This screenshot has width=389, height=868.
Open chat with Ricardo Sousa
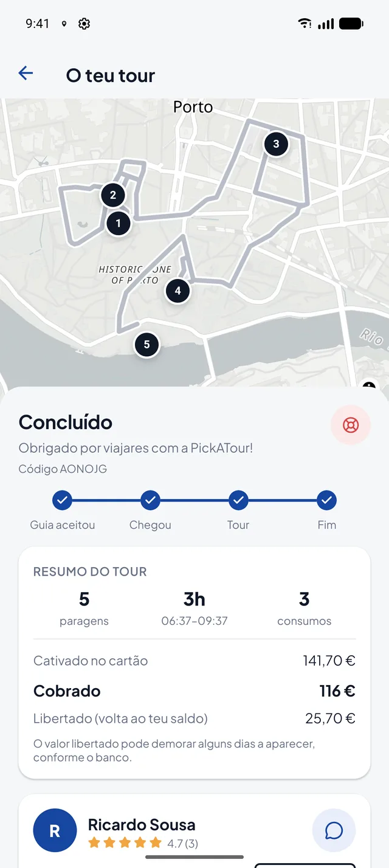tap(334, 830)
